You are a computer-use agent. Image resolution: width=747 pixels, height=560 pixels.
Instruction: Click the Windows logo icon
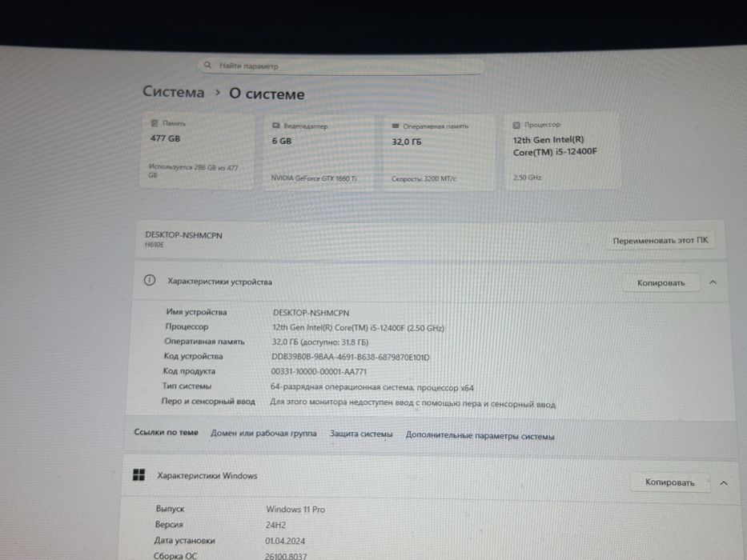click(139, 474)
